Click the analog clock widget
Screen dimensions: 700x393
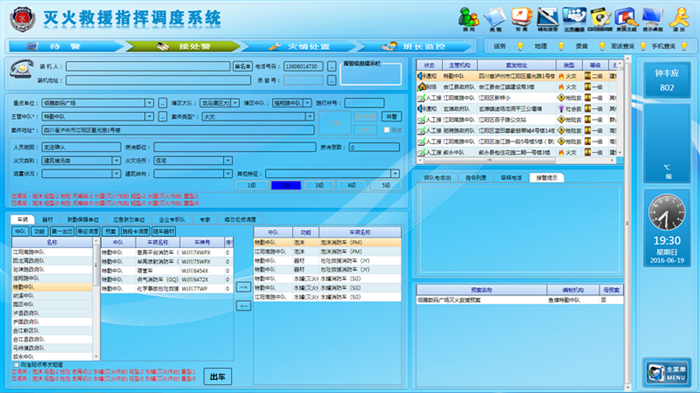click(667, 212)
